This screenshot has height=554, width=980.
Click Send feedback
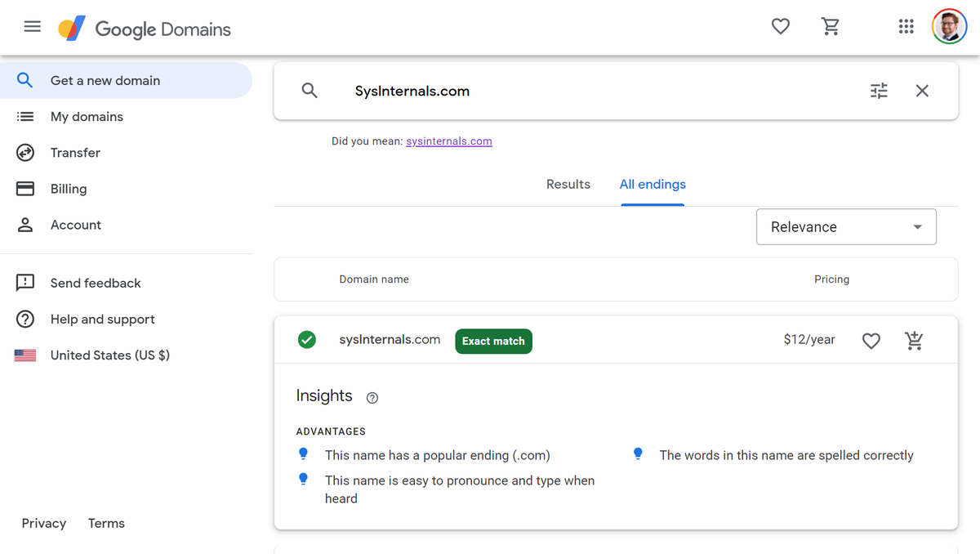coord(126,283)
